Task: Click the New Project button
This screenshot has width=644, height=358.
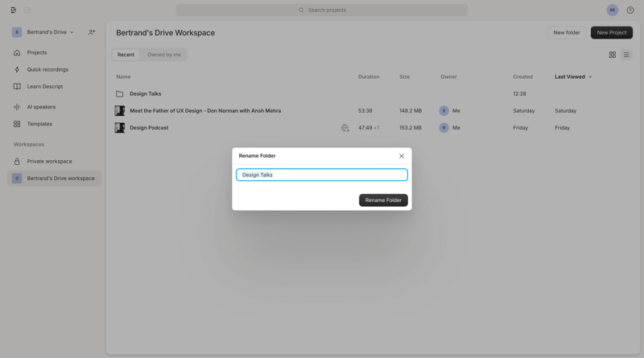Action: (x=612, y=32)
